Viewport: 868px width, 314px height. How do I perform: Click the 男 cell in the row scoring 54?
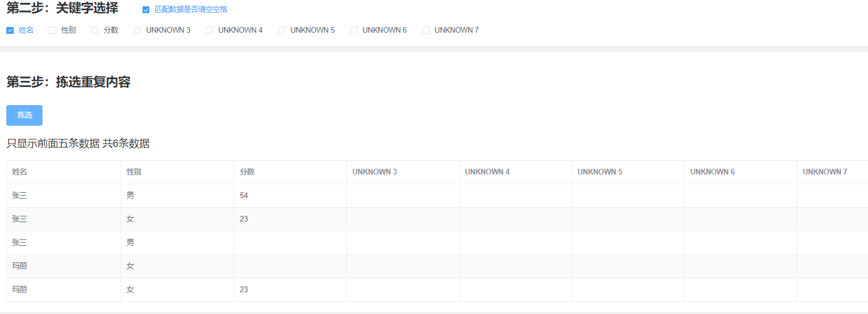(x=178, y=196)
